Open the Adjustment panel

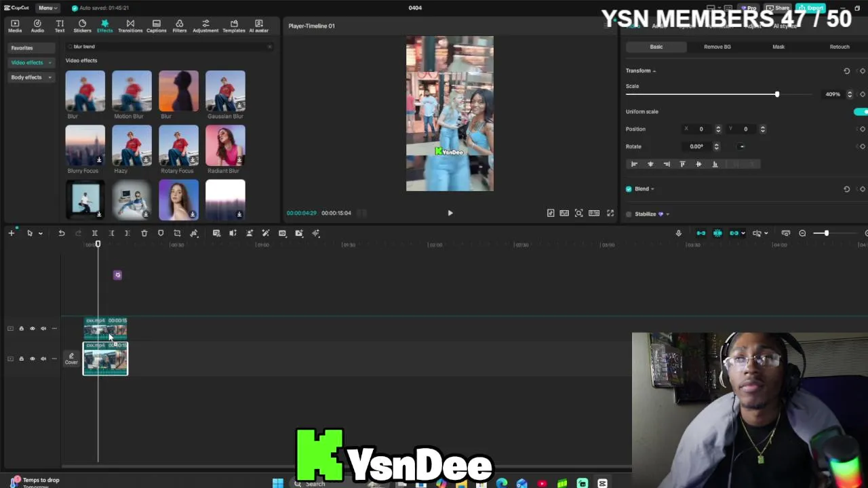[x=205, y=26]
